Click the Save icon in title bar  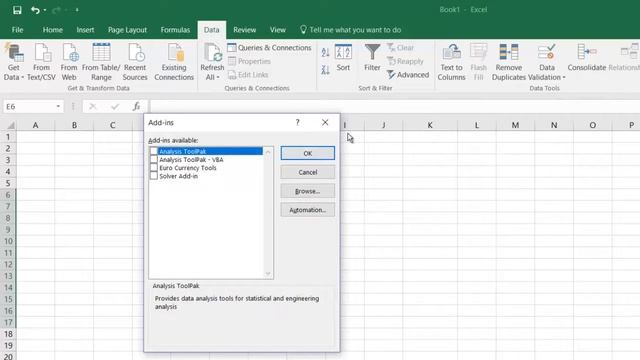(x=17, y=10)
